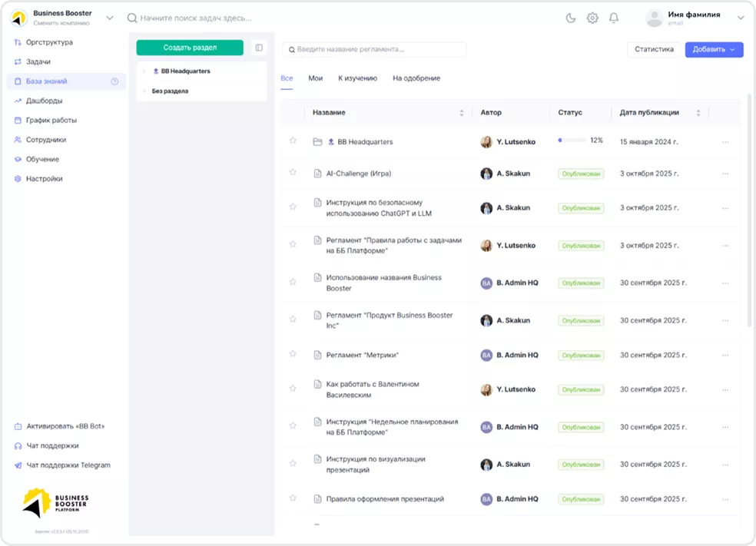Switch to Мои tab

pyautogui.click(x=315, y=78)
